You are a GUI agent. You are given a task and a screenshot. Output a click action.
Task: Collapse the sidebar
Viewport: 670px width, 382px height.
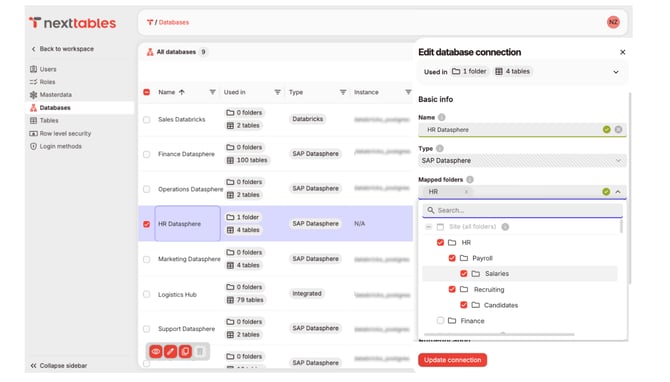(59, 366)
